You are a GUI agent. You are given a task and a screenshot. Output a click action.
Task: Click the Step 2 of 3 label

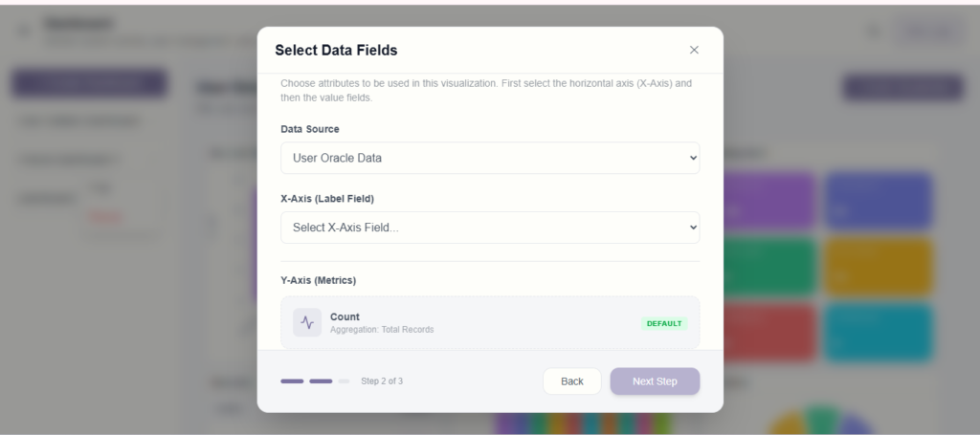tap(382, 381)
